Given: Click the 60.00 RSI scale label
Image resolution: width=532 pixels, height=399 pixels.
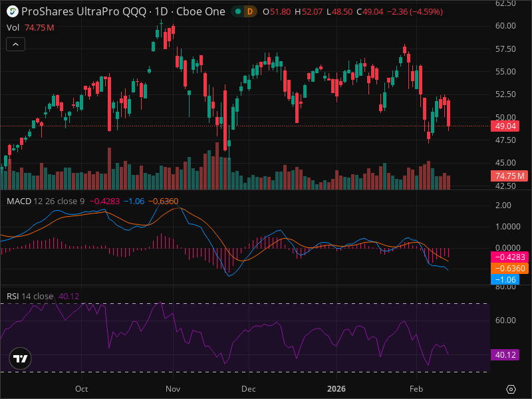Looking at the screenshot, I should 505,321.
